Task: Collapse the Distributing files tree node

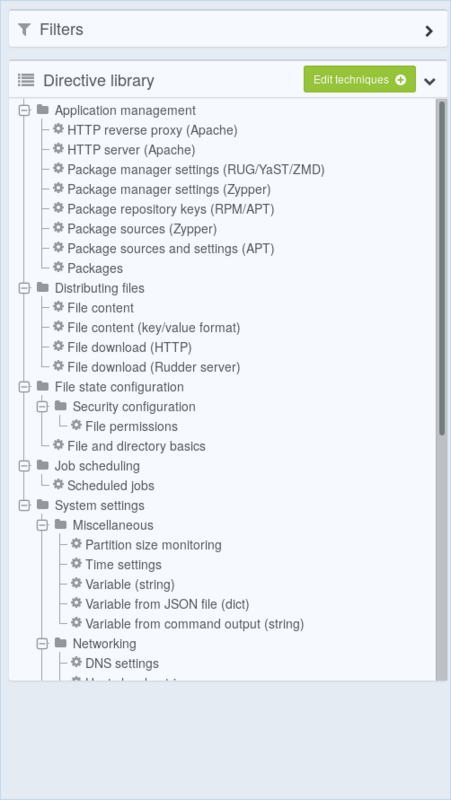Action: point(24,288)
